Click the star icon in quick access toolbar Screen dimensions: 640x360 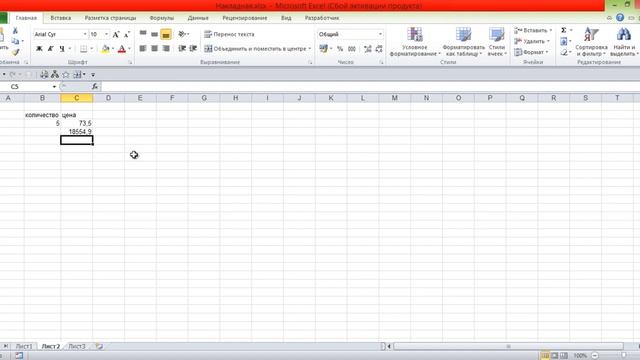66,74
